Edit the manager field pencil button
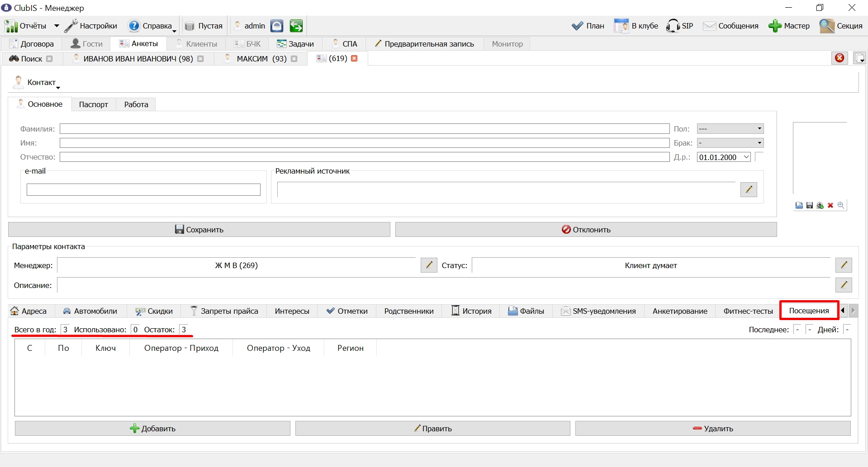 [x=429, y=265]
